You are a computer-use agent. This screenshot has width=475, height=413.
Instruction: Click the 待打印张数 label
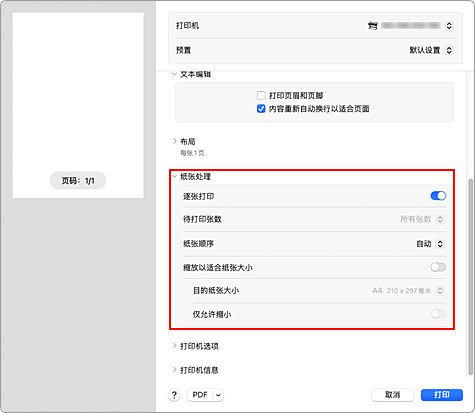pos(202,219)
